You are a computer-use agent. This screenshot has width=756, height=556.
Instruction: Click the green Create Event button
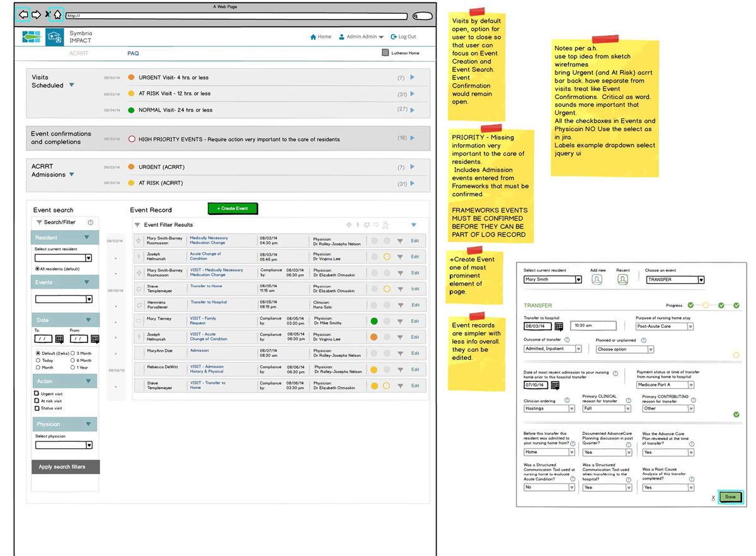(232, 209)
